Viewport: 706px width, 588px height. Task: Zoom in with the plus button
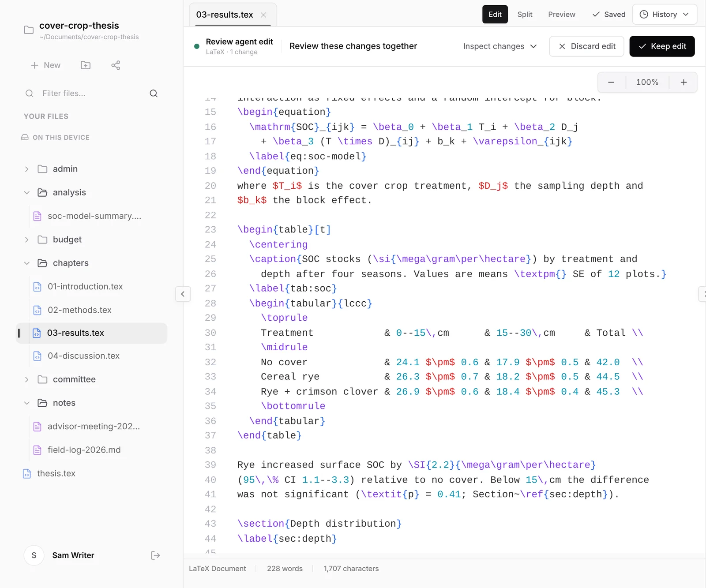[x=683, y=82]
